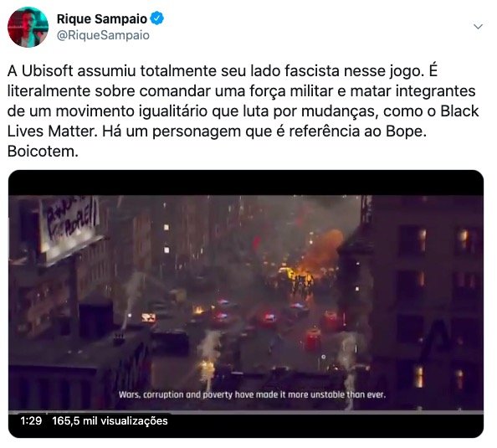The width and height of the screenshot is (497, 448).
Task: Click the black letterbox bar above the video
Action: [246, 183]
